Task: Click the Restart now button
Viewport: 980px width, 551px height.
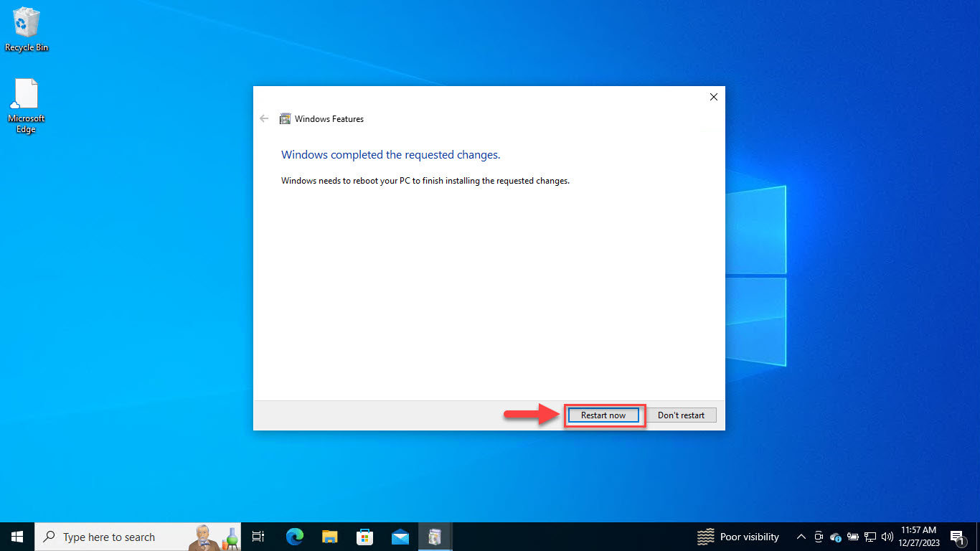Action: (x=603, y=415)
